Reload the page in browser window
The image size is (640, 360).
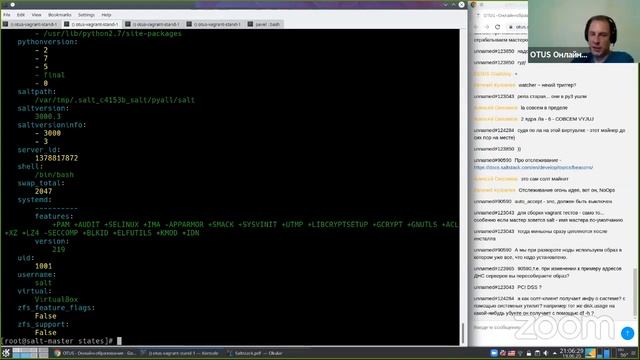[x=497, y=27]
